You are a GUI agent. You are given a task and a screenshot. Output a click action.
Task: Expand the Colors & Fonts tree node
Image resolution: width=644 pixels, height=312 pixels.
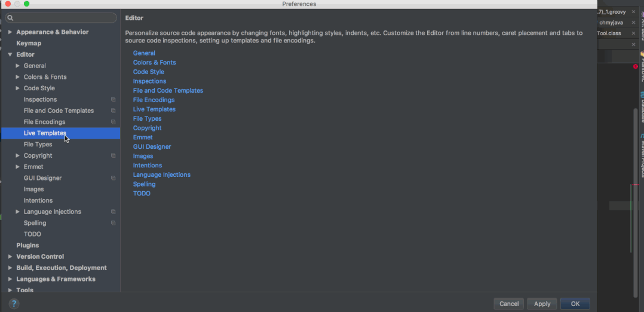click(18, 77)
